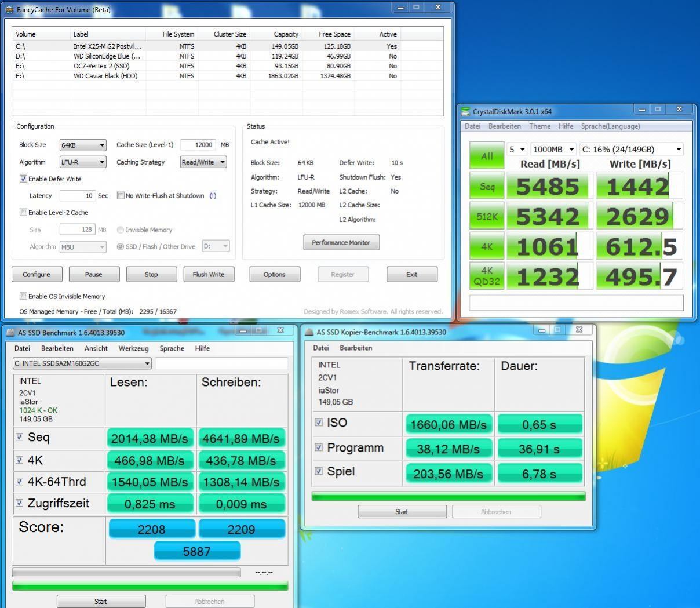This screenshot has width=700, height=608.
Task: Enable OS Invisible Memory checkbox
Action: click(x=24, y=296)
